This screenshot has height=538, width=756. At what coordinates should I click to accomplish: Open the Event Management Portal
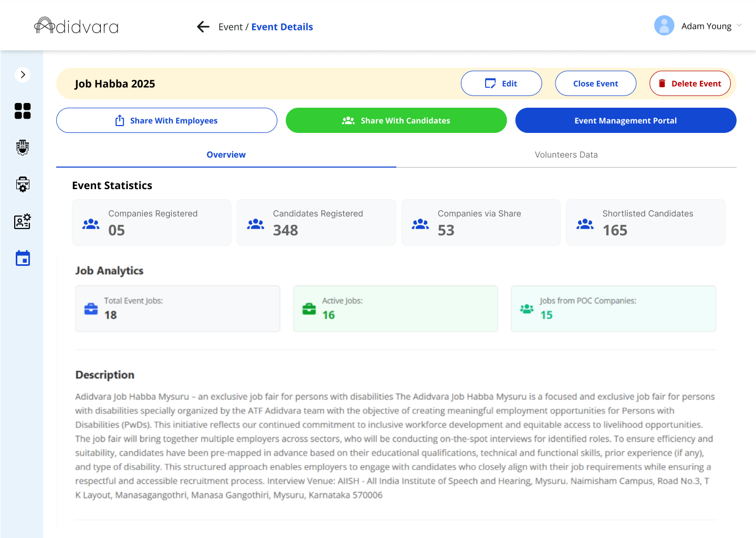tap(626, 120)
